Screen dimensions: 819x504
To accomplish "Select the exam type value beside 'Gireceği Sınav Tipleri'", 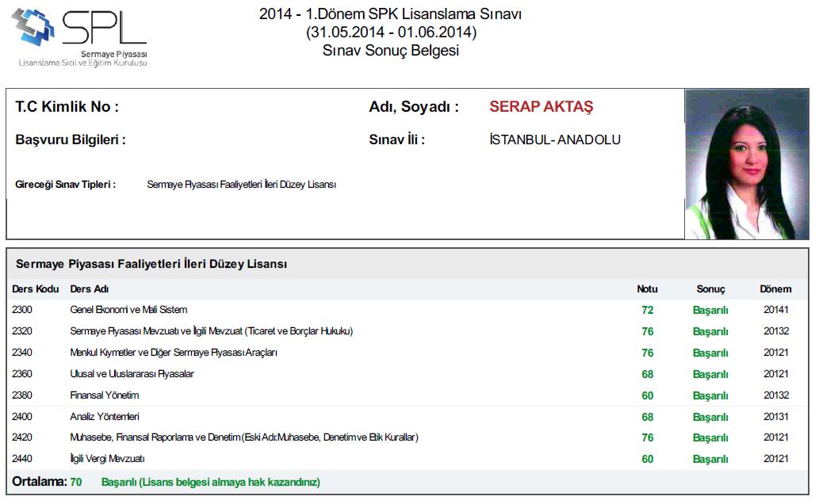I will coord(241,185).
